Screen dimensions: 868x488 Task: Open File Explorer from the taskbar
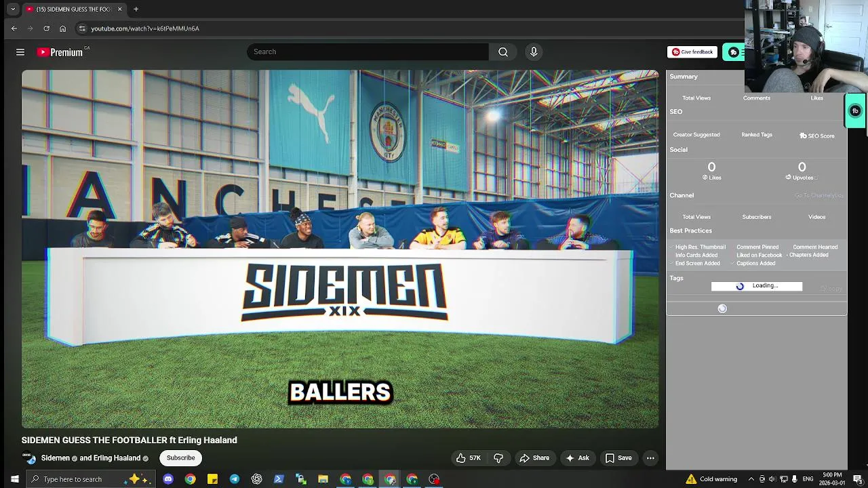tap(323, 479)
